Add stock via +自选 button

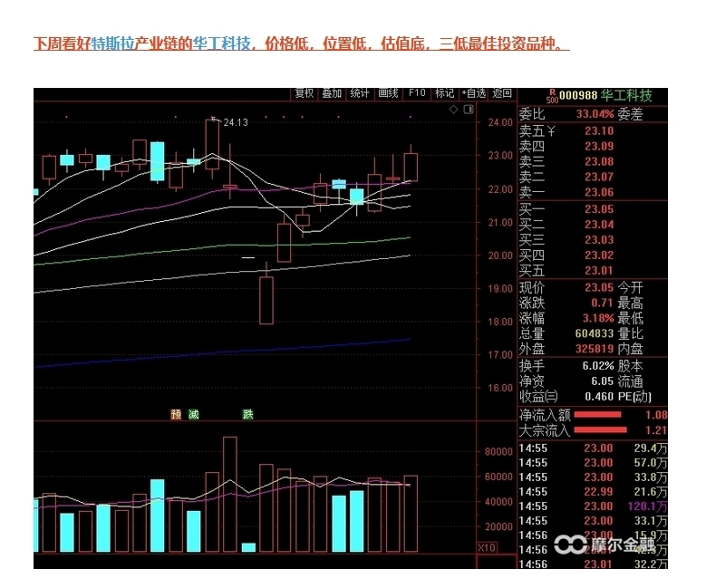coord(474,93)
